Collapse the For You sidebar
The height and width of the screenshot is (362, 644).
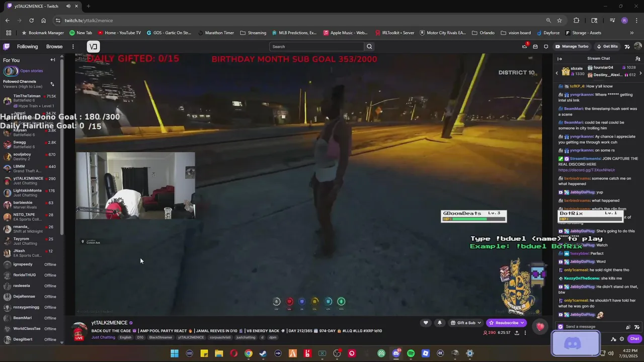(53, 60)
